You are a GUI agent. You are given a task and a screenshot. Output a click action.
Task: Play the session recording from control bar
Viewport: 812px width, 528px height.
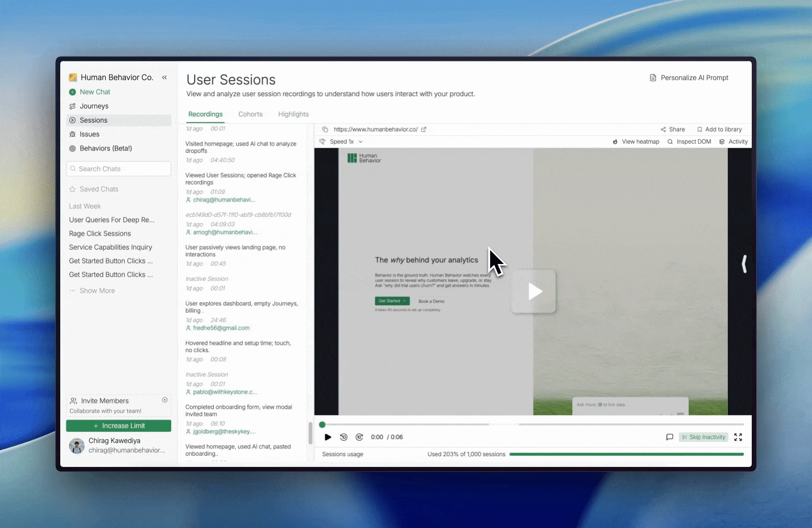coord(328,437)
